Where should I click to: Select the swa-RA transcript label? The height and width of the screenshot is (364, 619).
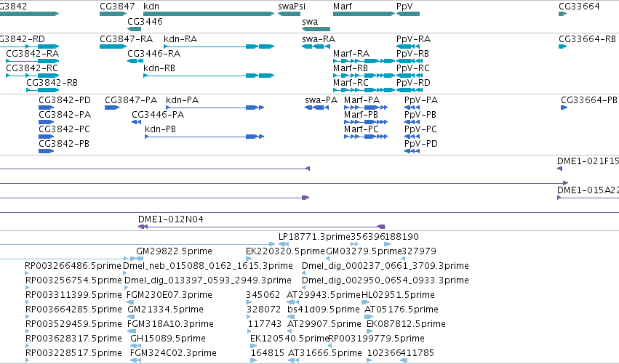point(319,39)
